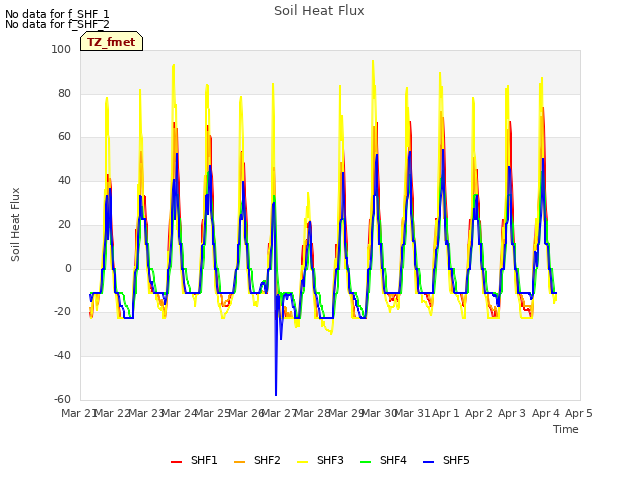
Task: Click the 'Mar 31' x-axis tick label
Action: [412, 413]
